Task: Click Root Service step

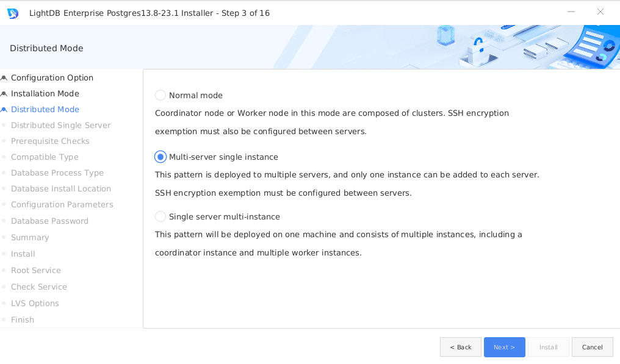Action: (36, 270)
